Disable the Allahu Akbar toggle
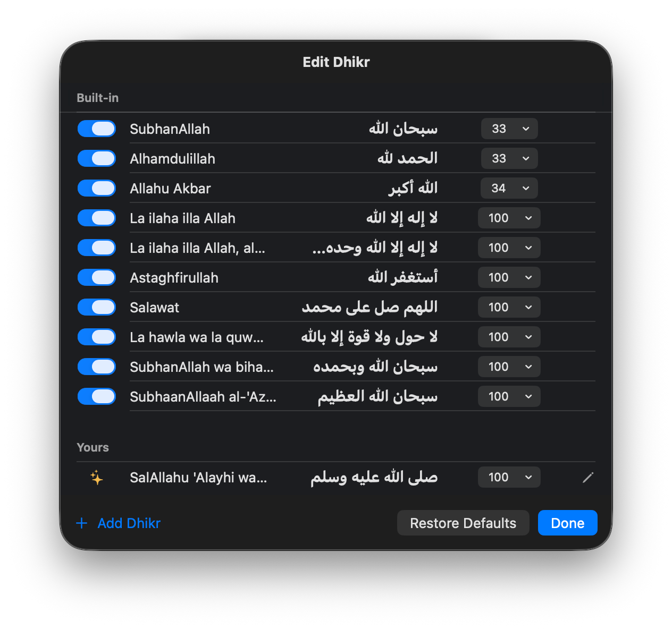The image size is (672, 629). coord(97,188)
